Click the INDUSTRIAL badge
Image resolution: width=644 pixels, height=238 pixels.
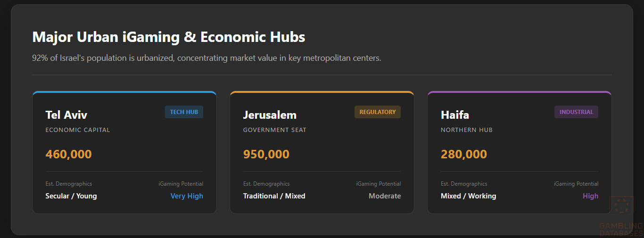click(576, 112)
